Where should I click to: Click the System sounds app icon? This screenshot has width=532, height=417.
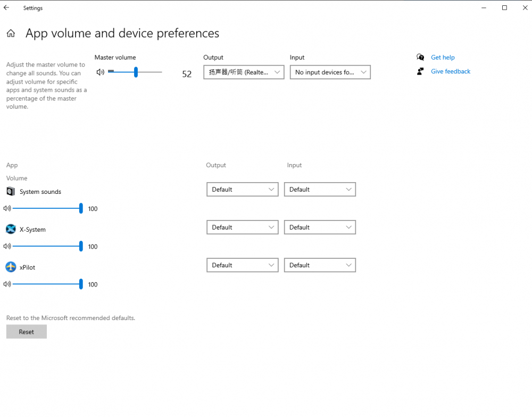pos(11,192)
